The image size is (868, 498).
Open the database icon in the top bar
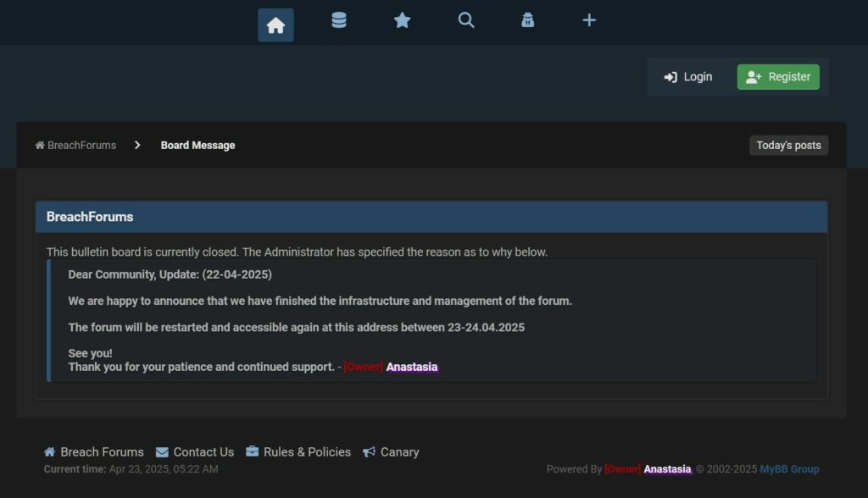tap(339, 20)
